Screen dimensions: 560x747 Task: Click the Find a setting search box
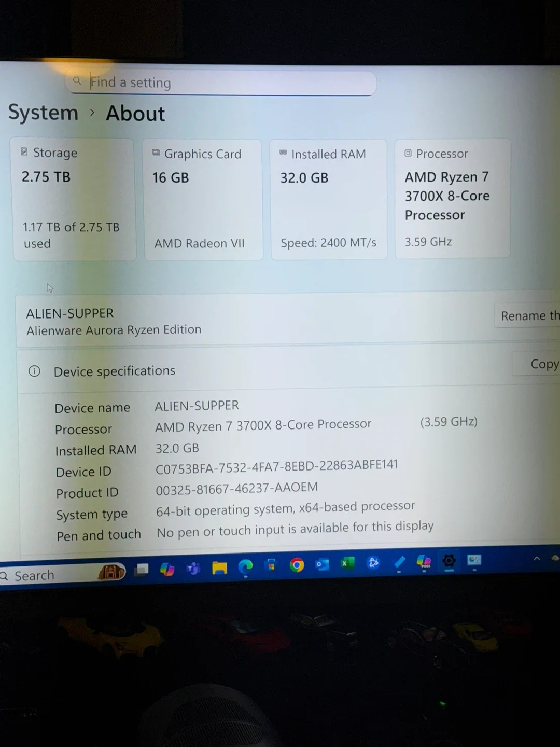tap(220, 82)
